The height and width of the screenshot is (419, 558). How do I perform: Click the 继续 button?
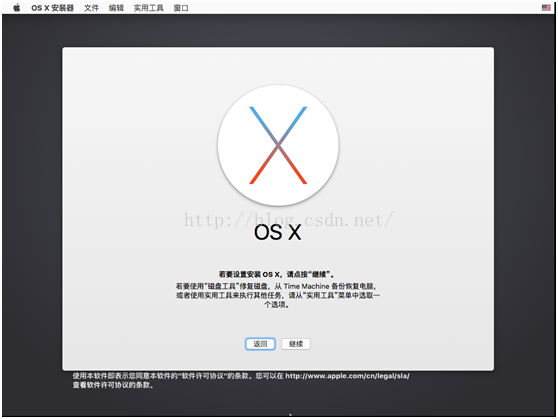click(x=296, y=344)
